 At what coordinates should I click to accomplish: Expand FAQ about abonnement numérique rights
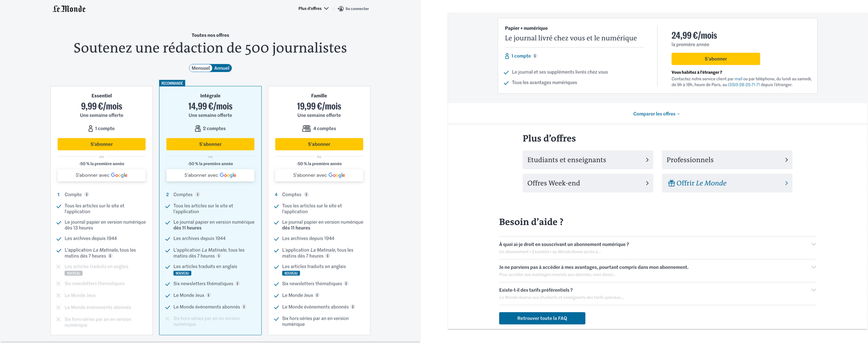click(x=658, y=248)
